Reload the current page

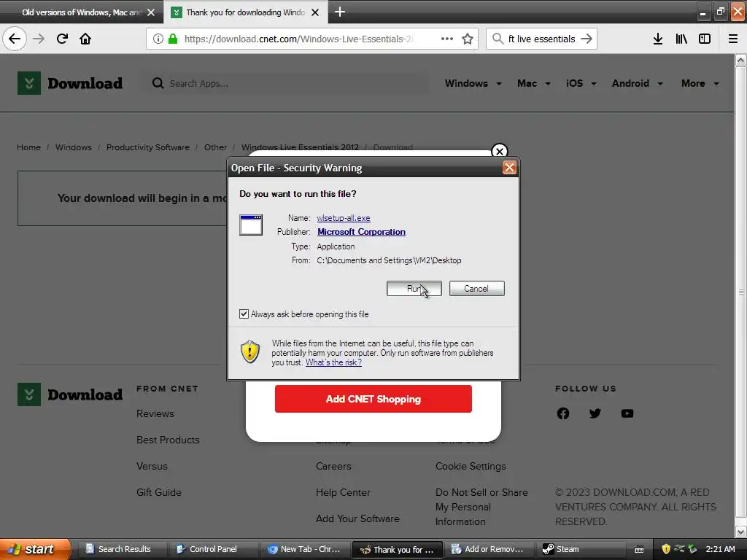pos(62,39)
